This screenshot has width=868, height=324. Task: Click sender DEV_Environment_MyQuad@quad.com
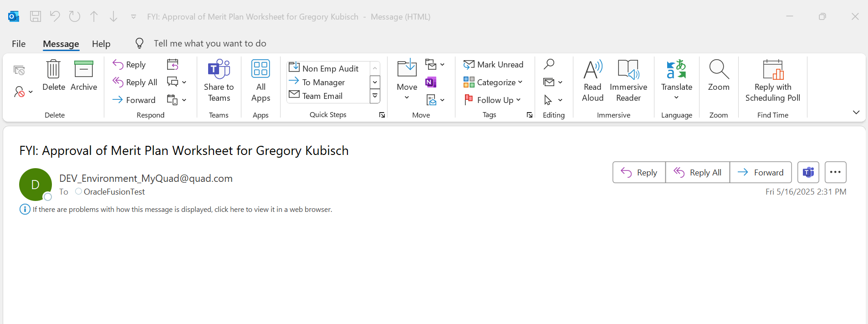click(146, 178)
